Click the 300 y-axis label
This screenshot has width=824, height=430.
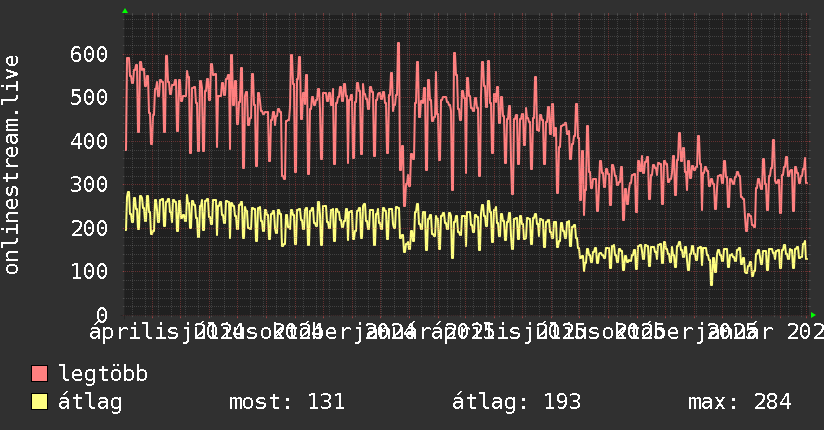point(89,185)
